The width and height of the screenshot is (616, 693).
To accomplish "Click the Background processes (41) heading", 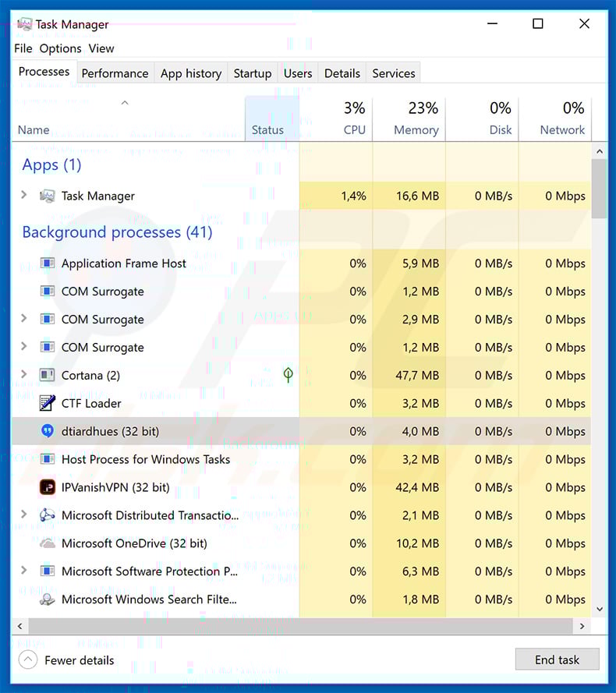I will [117, 232].
